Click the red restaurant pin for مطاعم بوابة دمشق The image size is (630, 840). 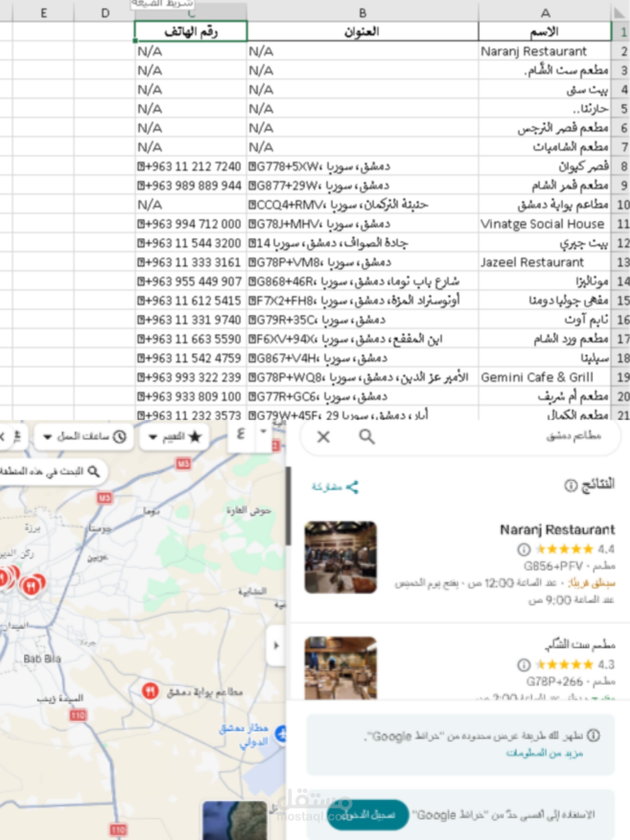click(x=150, y=691)
